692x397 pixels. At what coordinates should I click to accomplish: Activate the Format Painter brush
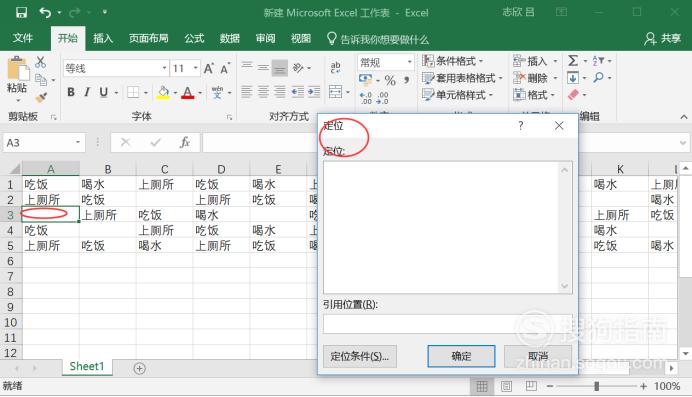[x=41, y=97]
